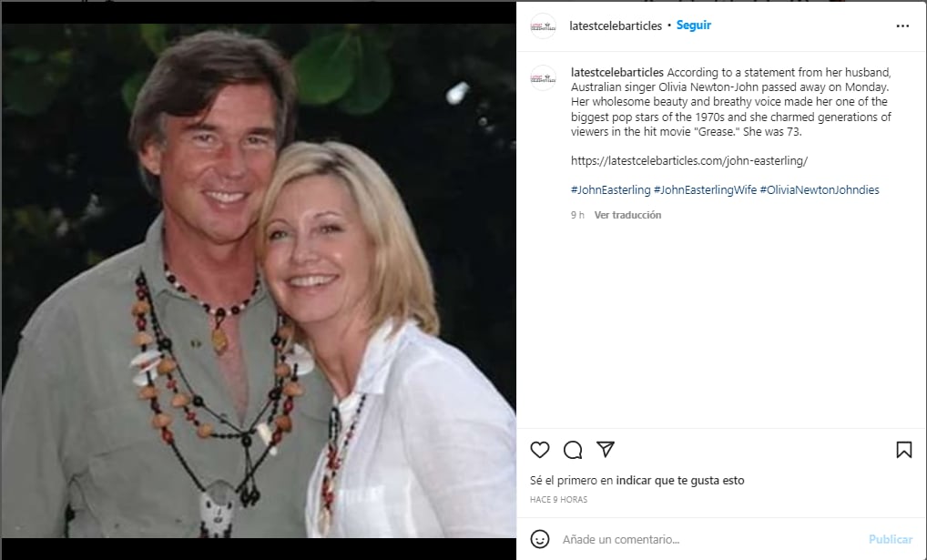Open the emoji picker in the comment bar
The width and height of the screenshot is (927, 560).
(x=539, y=538)
